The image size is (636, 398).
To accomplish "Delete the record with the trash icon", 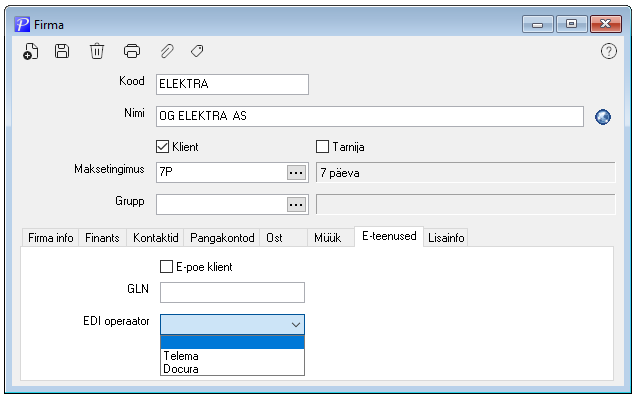I will point(97,52).
